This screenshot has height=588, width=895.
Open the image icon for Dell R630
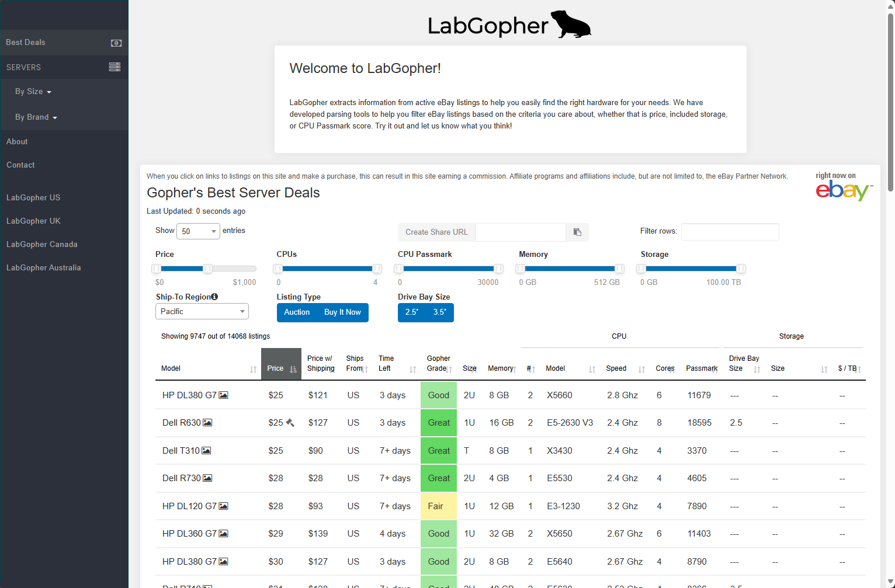pos(207,423)
